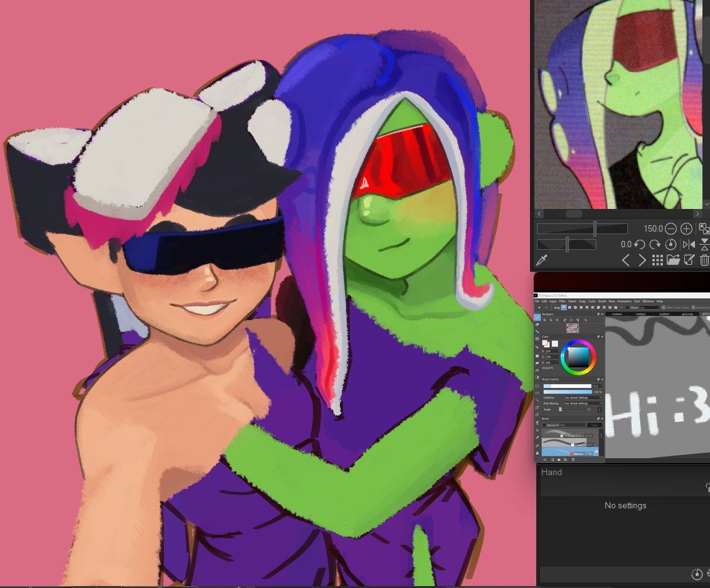Screen dimensions: 710x588
Task: Click FireAlpaca brush opacity slider
Action: (568, 392)
